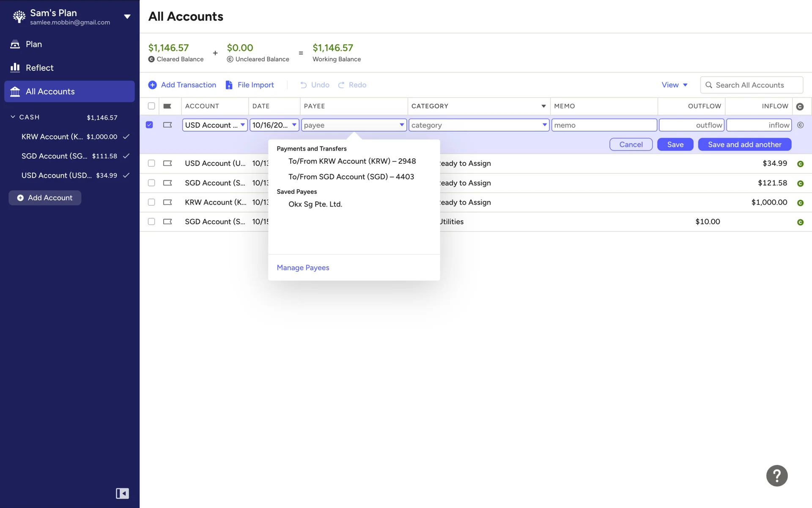The width and height of the screenshot is (812, 508).
Task: Click the cleared icon in the new transaction row
Action: (800, 125)
